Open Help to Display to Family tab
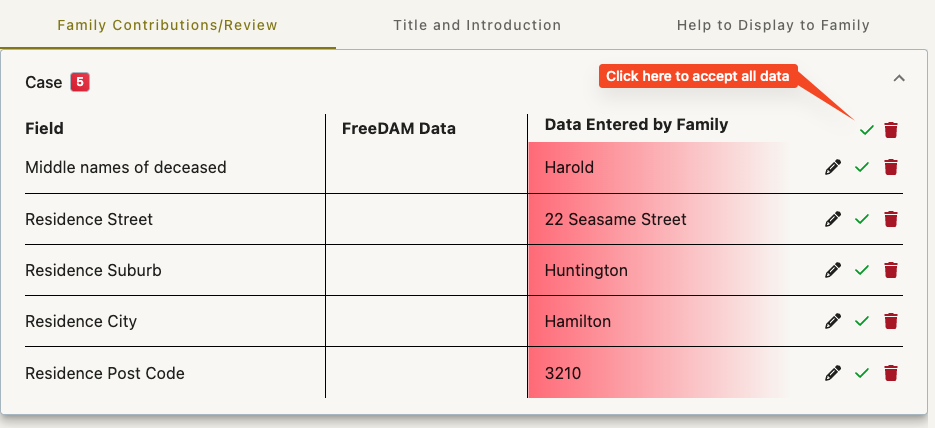 coord(773,25)
